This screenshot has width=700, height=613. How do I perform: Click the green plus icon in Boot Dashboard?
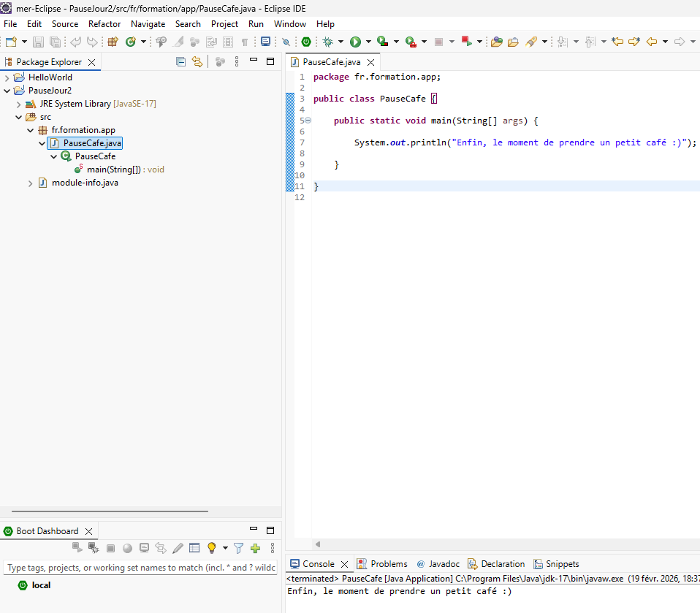coord(255,548)
